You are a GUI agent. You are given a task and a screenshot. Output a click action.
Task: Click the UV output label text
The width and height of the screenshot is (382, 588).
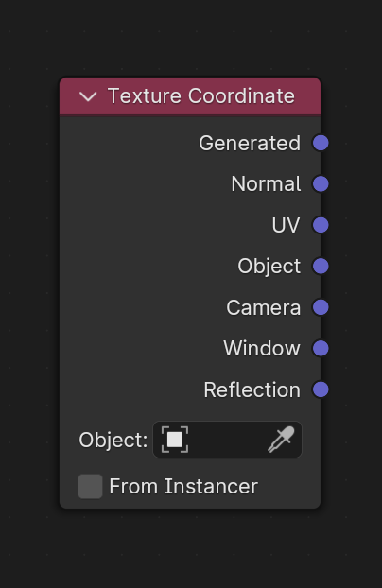(x=286, y=225)
